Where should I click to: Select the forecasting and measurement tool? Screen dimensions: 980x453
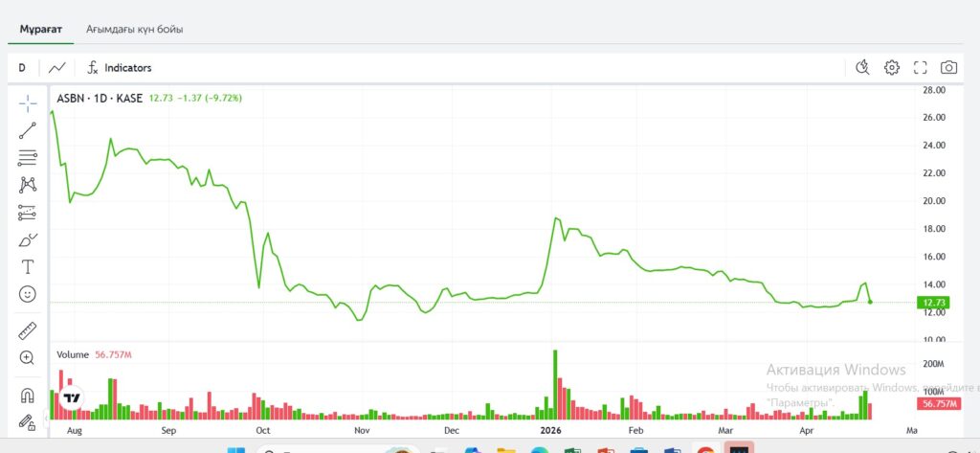[28, 213]
